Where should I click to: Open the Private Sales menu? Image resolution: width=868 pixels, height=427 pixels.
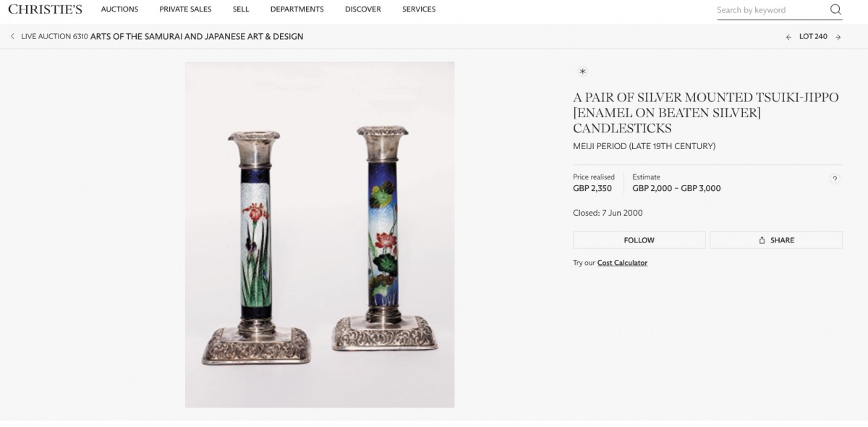[185, 9]
